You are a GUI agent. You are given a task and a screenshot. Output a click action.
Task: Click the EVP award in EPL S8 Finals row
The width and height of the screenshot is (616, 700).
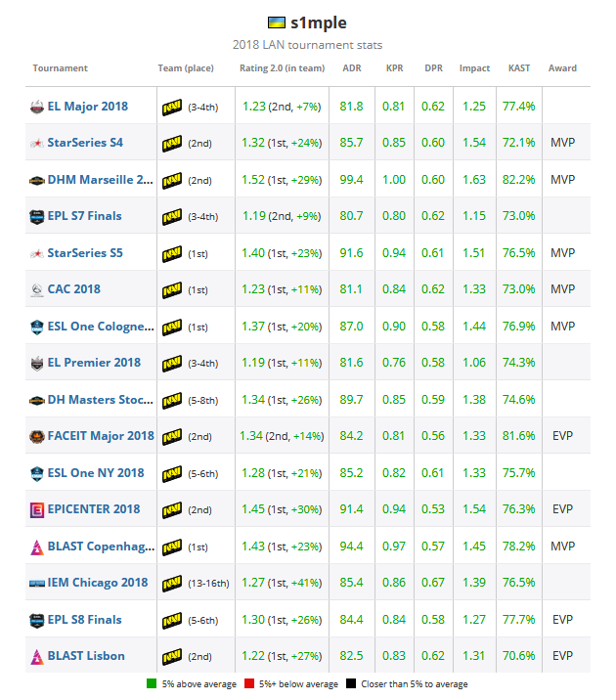pos(562,619)
